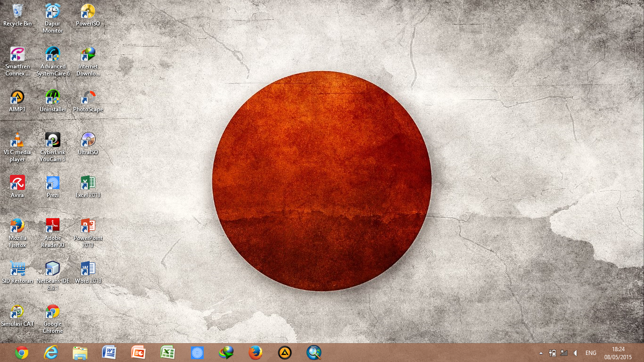Select the UltraISO desktop shortcut
The image size is (644, 362).
pyautogui.click(x=88, y=144)
